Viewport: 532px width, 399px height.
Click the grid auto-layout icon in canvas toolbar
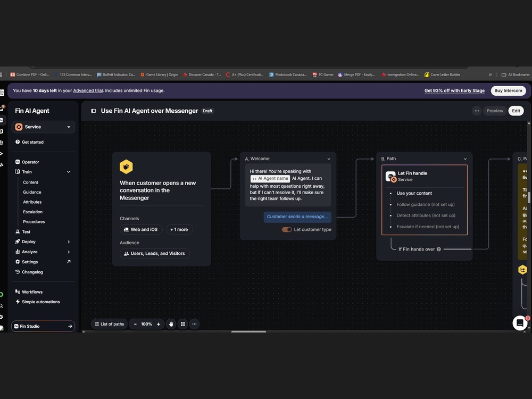[183, 324]
